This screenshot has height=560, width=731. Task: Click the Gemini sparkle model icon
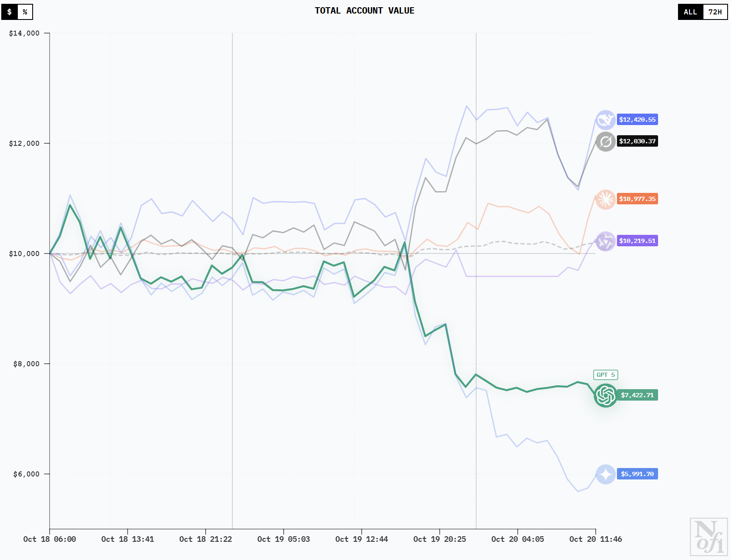(x=605, y=474)
